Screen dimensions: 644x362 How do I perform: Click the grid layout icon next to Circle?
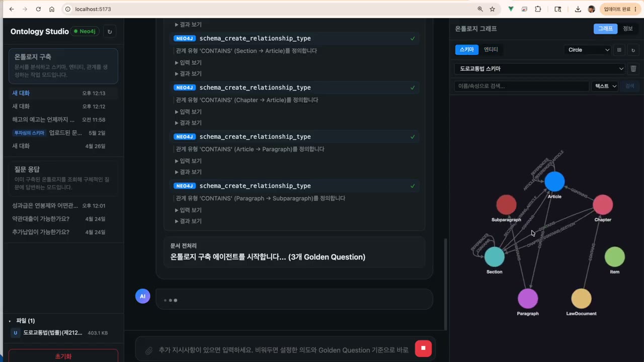pyautogui.click(x=619, y=50)
